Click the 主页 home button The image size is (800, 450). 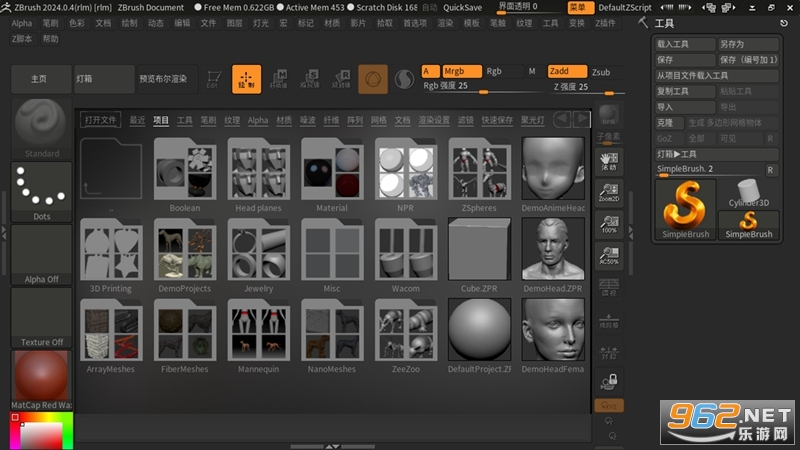41,79
